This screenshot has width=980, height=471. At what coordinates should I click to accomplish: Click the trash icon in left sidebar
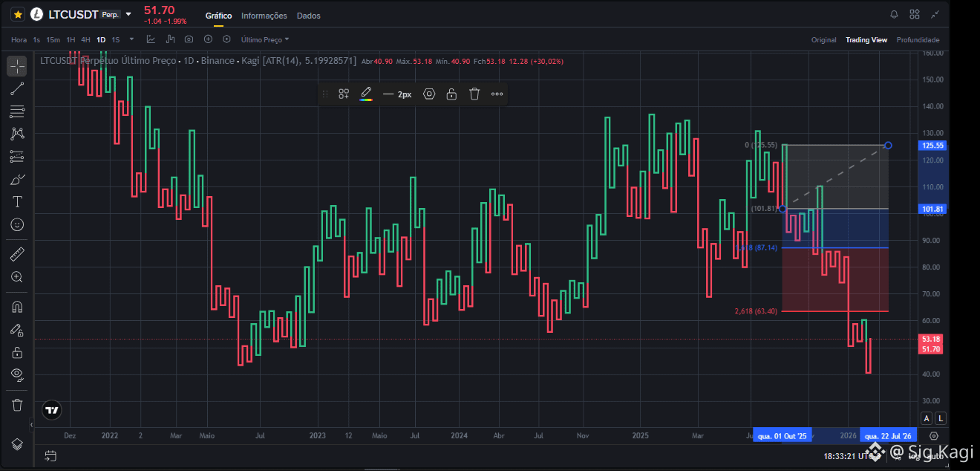(x=17, y=405)
